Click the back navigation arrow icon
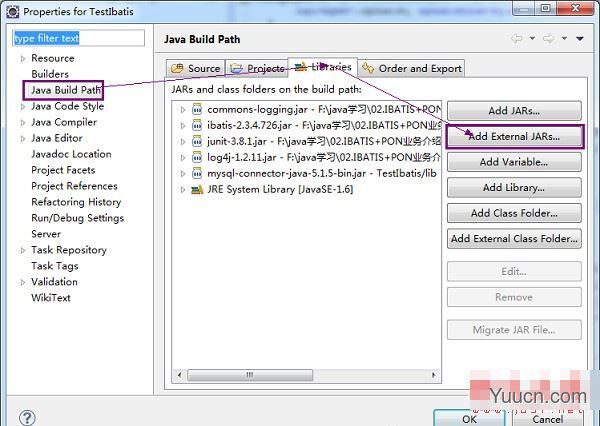600x426 pixels. point(517,39)
